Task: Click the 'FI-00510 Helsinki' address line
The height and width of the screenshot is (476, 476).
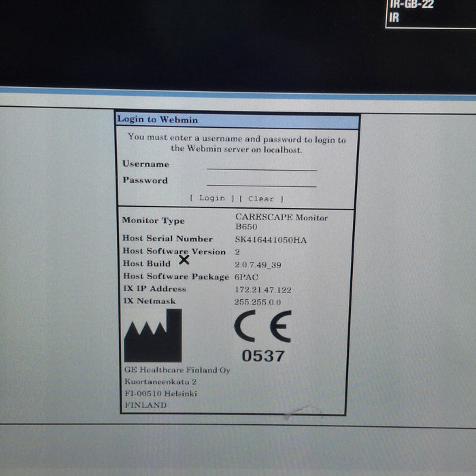Action: click(x=160, y=394)
